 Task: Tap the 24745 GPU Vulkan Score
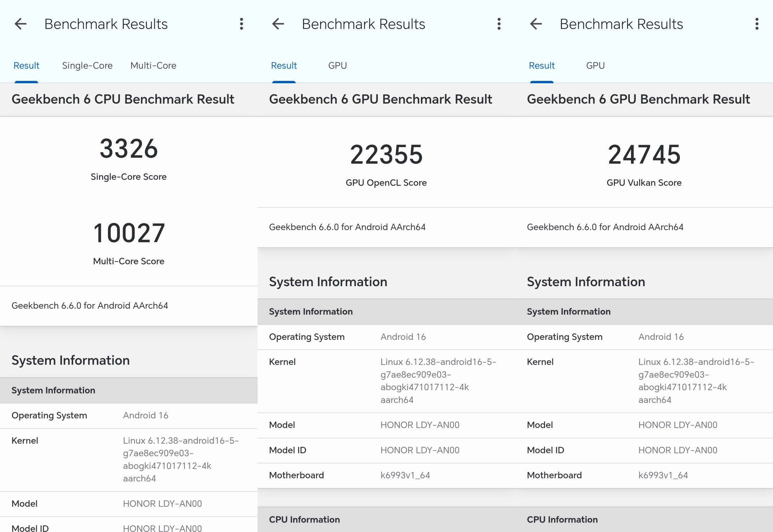[x=644, y=155]
